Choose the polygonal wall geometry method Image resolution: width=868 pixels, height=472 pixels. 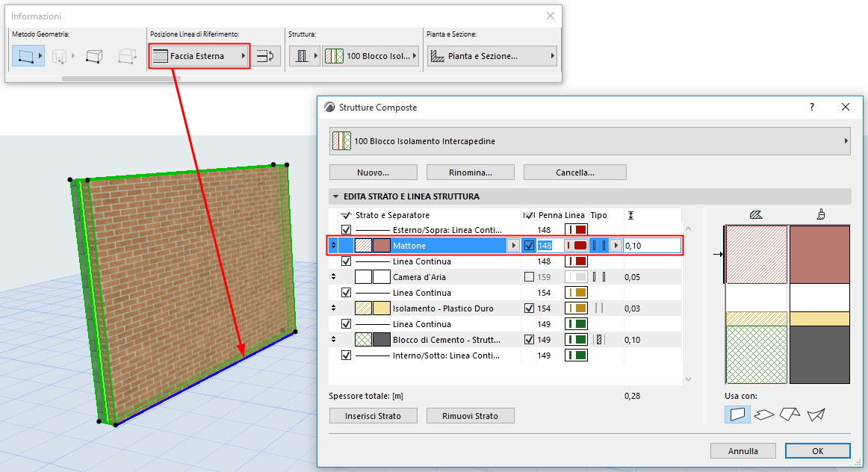click(x=127, y=56)
